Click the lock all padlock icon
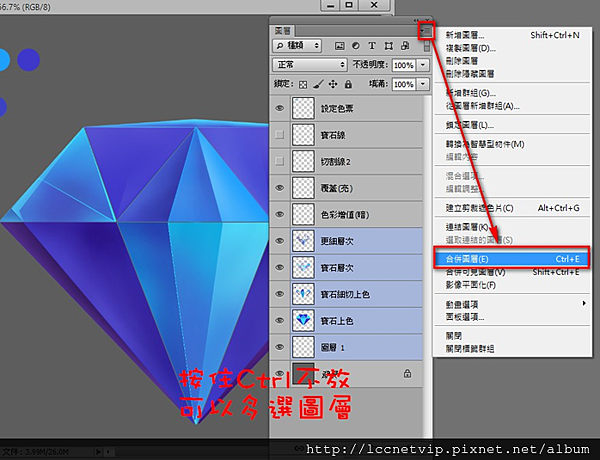Viewport: 600px width, 460px height. click(348, 84)
